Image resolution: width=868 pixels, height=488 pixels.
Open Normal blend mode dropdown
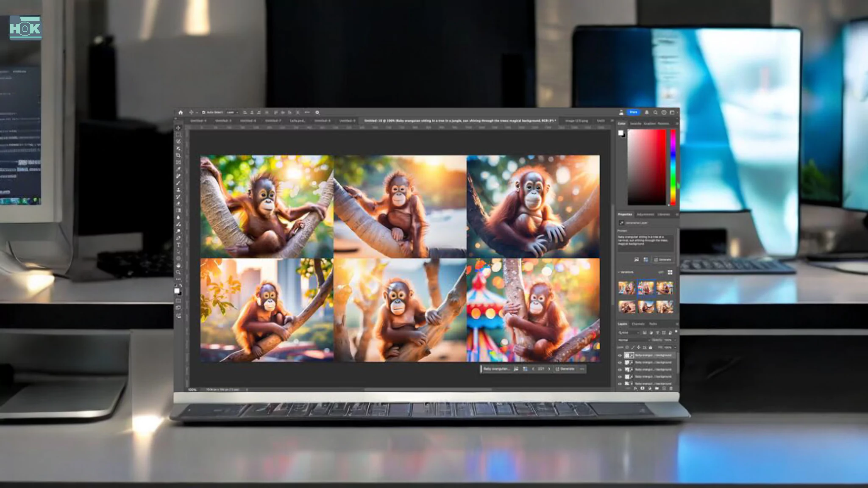634,340
